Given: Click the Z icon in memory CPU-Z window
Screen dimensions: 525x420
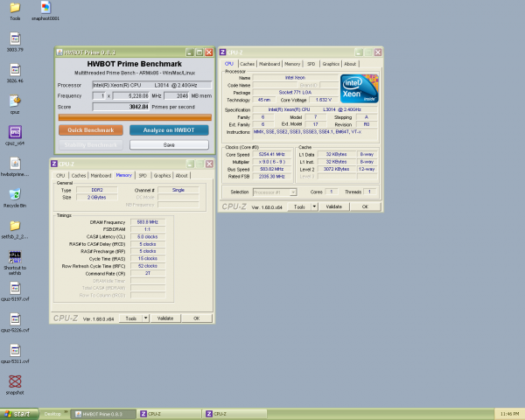Looking at the screenshot, I should click(54, 164).
